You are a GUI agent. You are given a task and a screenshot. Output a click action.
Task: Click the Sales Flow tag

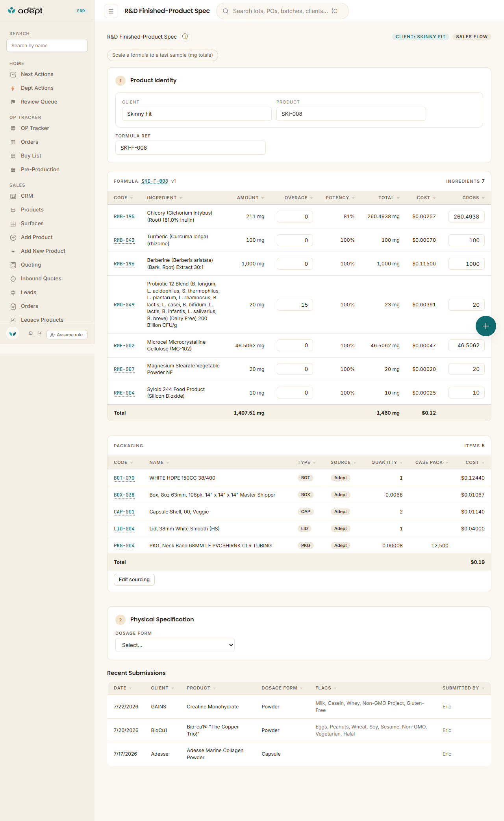coord(472,37)
